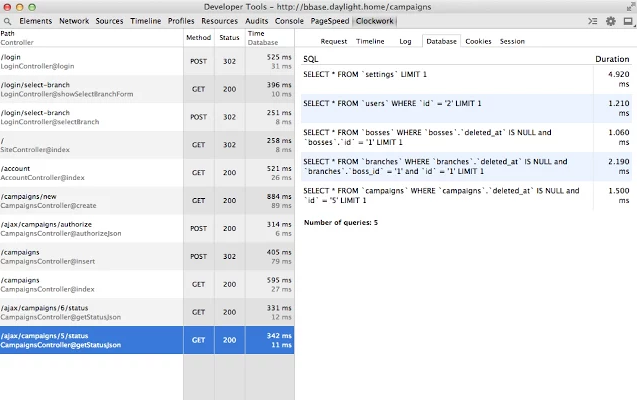Click the branches SELECT query
Viewport: 637px width, 400px height.
pos(435,166)
